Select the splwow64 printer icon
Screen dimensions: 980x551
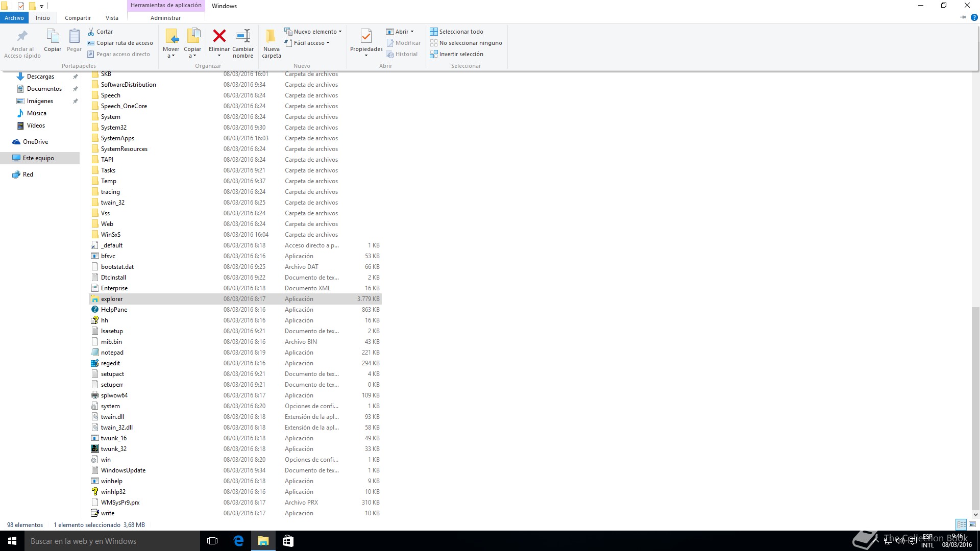tap(95, 395)
